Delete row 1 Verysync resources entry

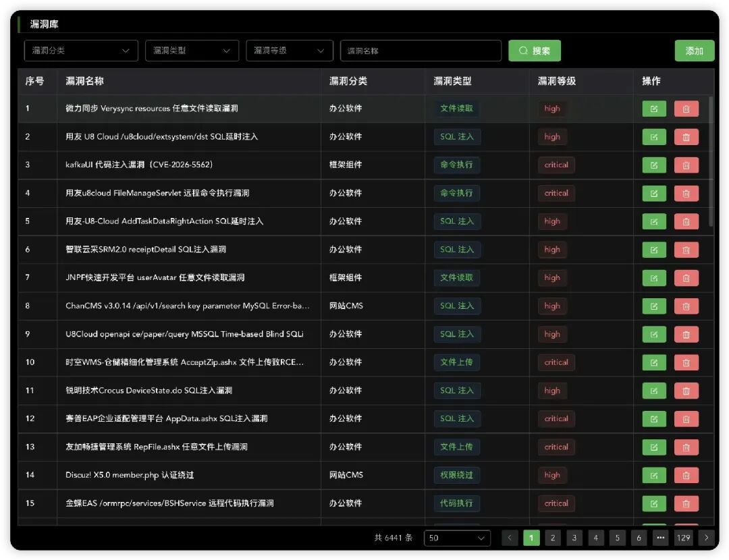coord(686,109)
